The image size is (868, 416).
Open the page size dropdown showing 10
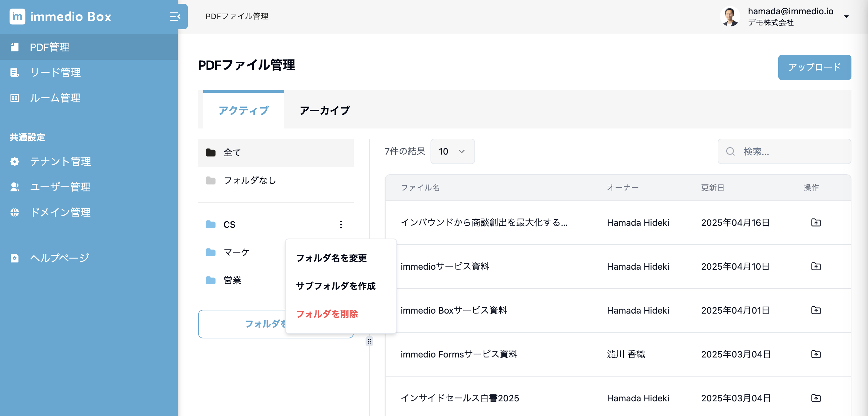coord(452,151)
